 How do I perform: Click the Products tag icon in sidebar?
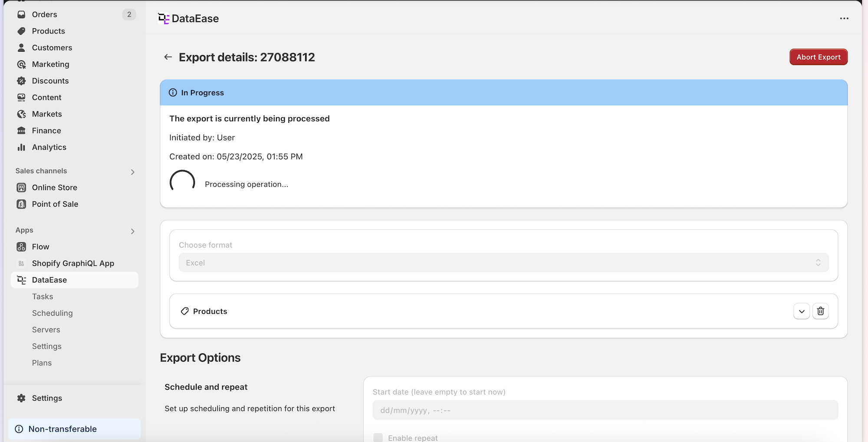tap(21, 31)
